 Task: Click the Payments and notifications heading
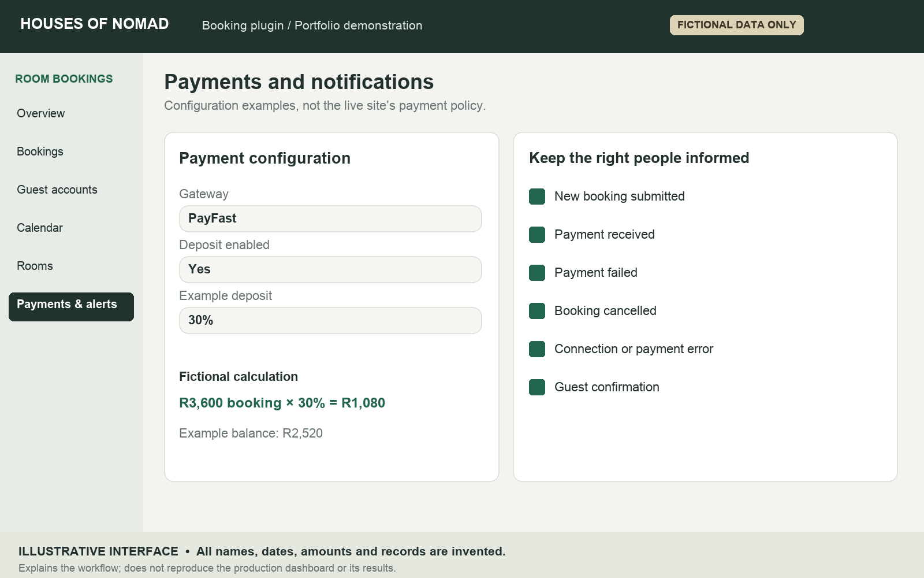click(x=299, y=82)
